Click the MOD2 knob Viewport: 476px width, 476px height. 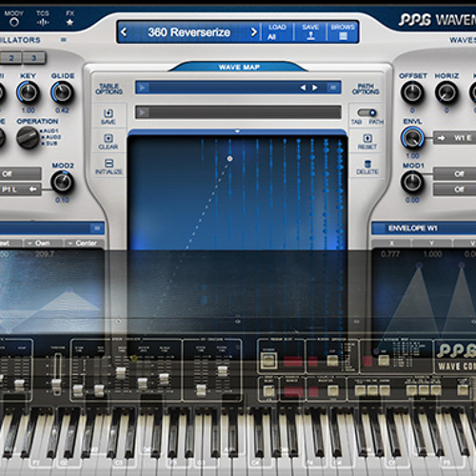[x=62, y=182]
